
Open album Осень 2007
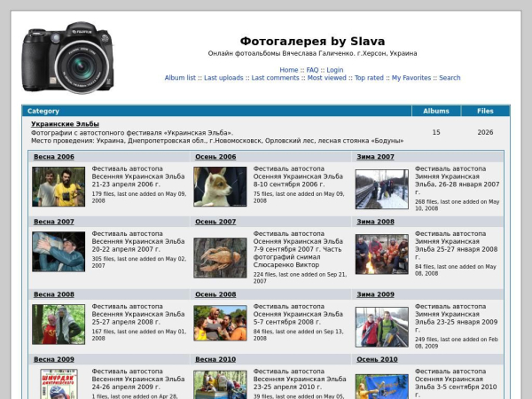point(215,222)
